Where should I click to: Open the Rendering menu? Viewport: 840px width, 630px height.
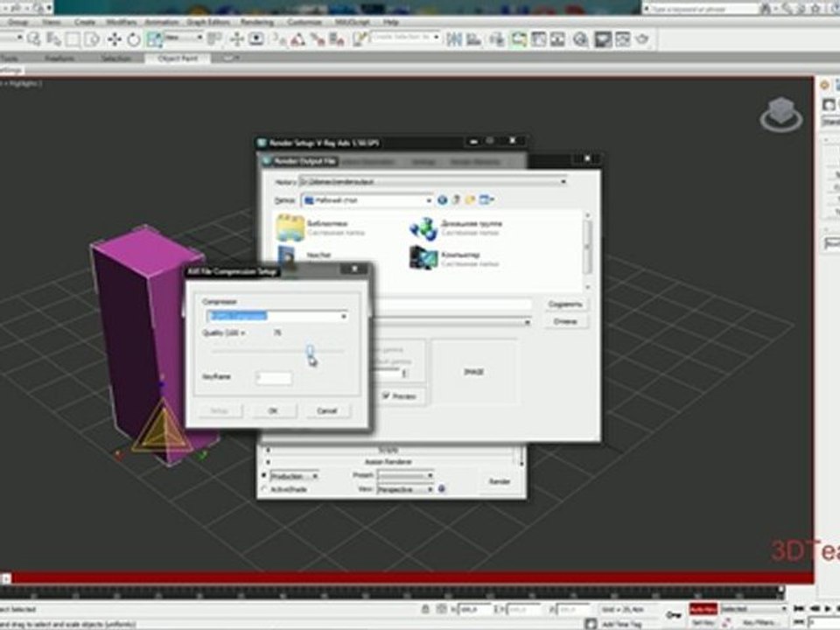click(257, 22)
